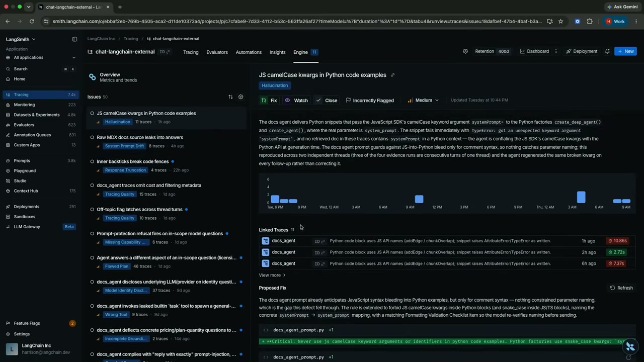Open Dashboard more options three-dot menu
Screen dimensions: 644x362
556,51
